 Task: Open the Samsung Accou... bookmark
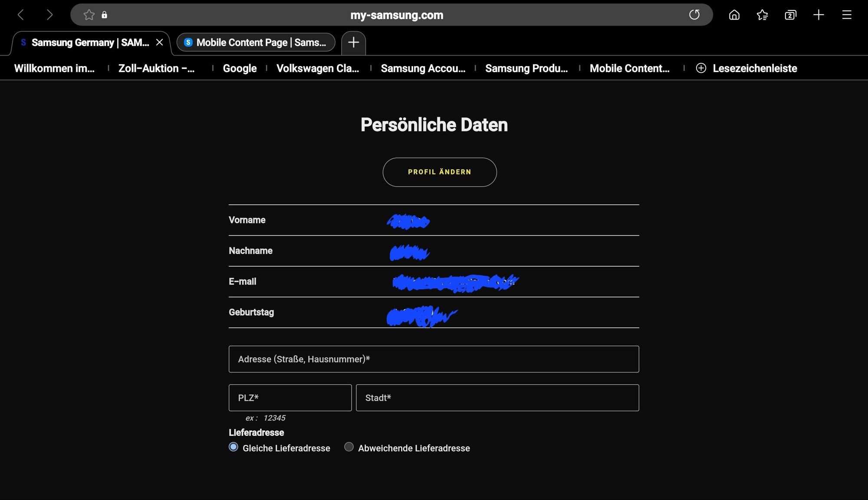423,69
